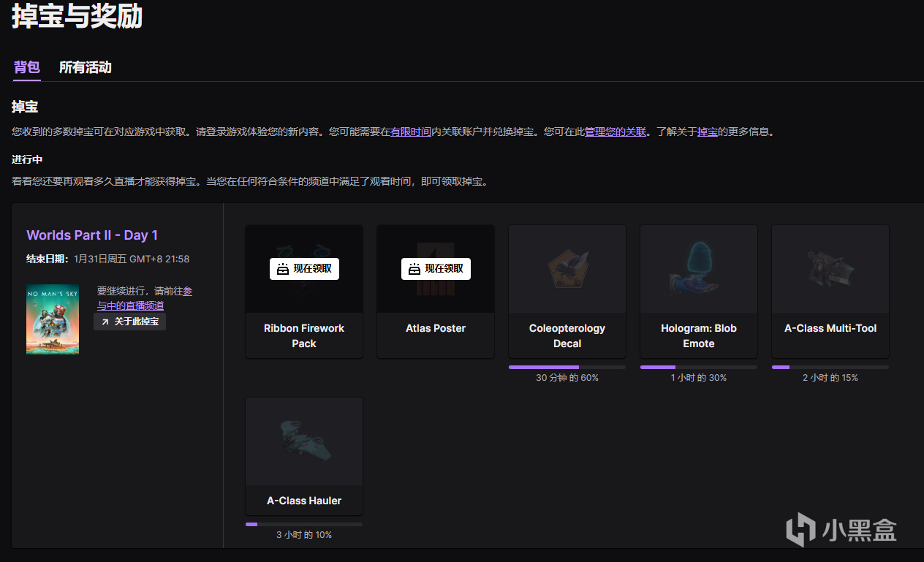This screenshot has width=924, height=562.
Task: Open the 所有活动 tab
Action: (x=85, y=67)
